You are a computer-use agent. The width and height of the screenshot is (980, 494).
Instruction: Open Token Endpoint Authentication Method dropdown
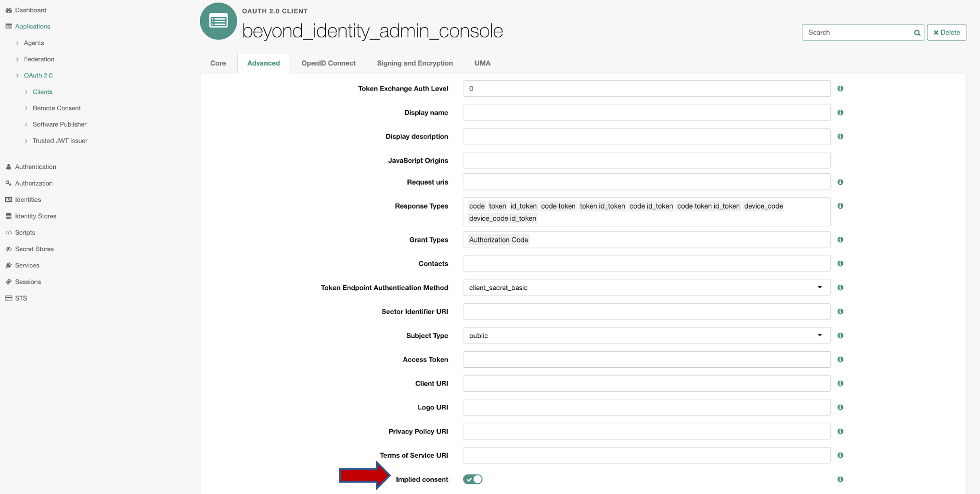[x=646, y=288]
